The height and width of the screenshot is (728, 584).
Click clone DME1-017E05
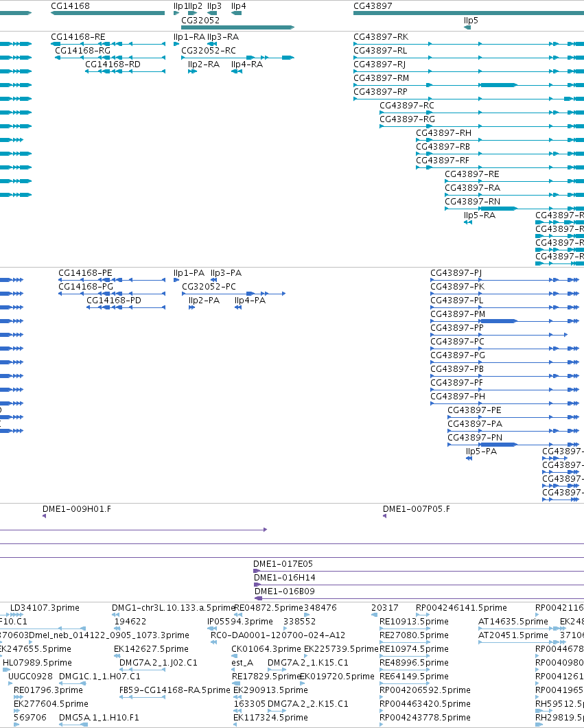tap(283, 564)
